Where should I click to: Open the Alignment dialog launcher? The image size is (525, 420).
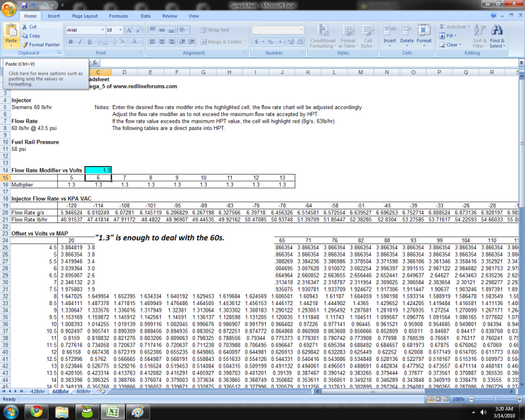(245, 52)
